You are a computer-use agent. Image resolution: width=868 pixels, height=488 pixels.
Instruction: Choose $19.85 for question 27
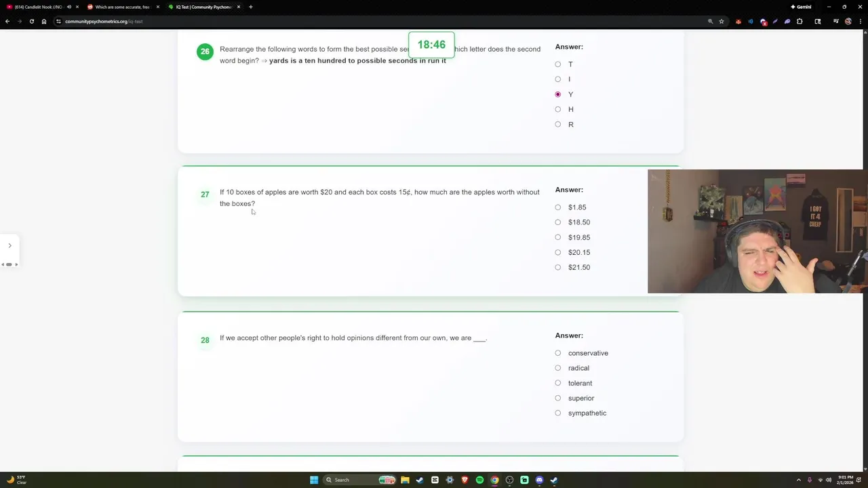point(558,237)
